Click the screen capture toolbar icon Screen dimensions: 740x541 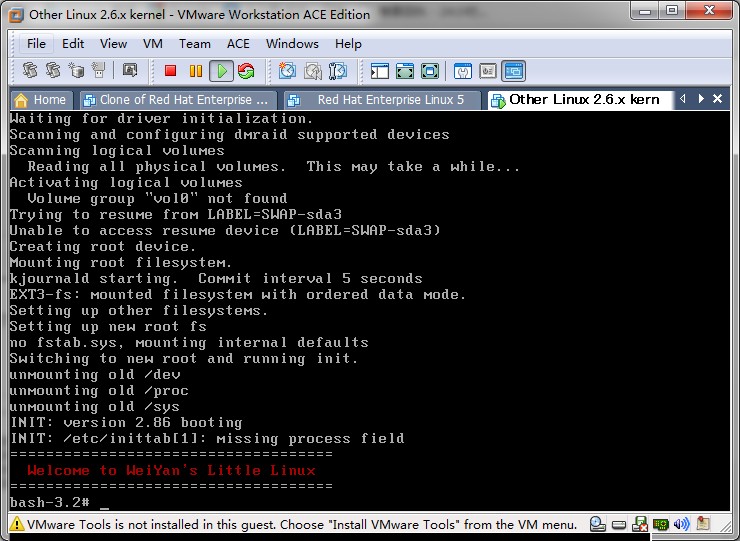click(x=130, y=70)
